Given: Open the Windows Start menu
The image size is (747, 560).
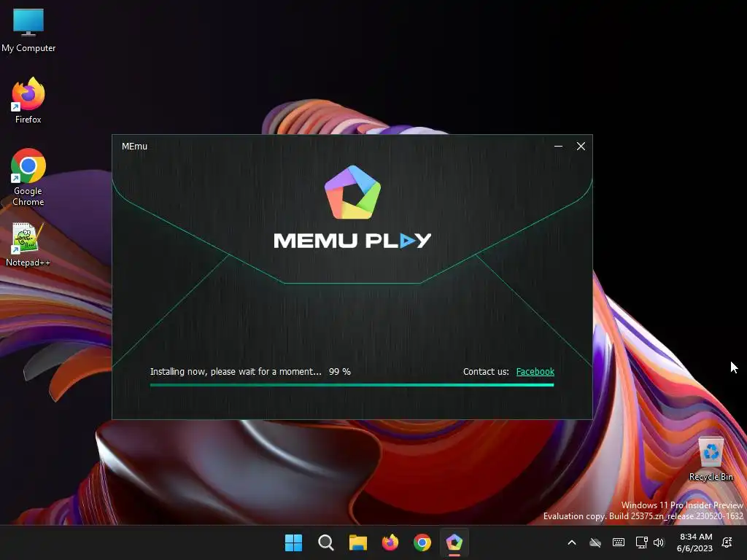Looking at the screenshot, I should [293, 542].
